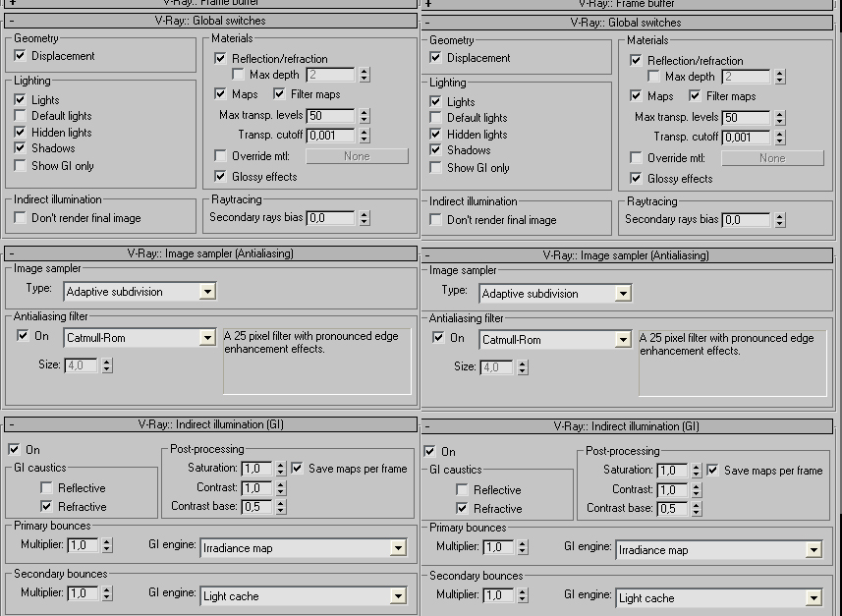Click Secondary bounces Multiplier field, left panel

84,593
